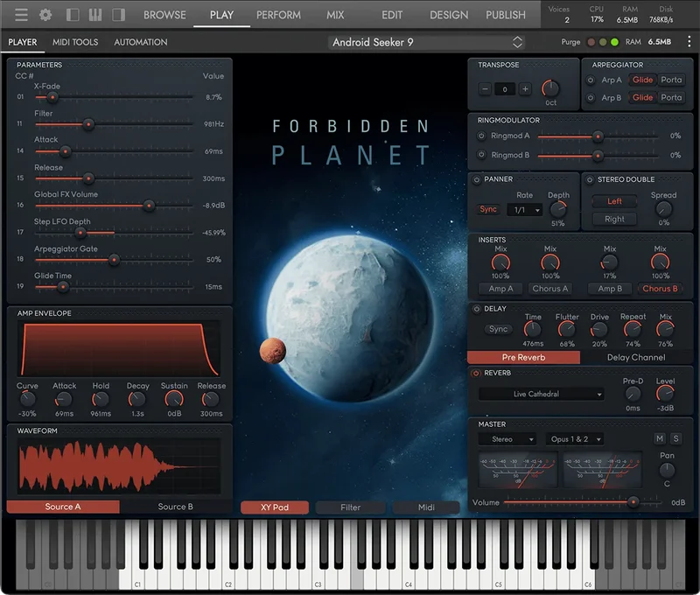
Task: Toggle the Reverb power button
Action: (x=476, y=373)
